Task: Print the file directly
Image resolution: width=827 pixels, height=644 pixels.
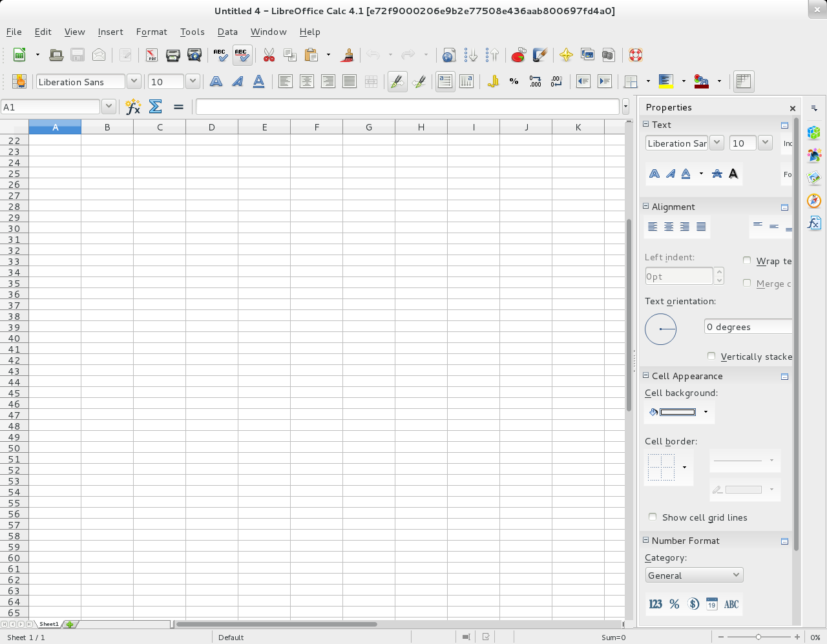Action: point(173,55)
